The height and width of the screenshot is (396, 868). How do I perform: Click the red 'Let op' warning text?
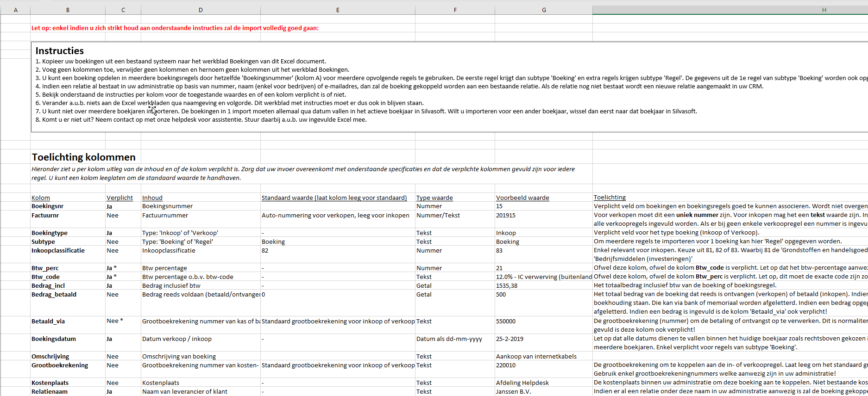[175, 28]
